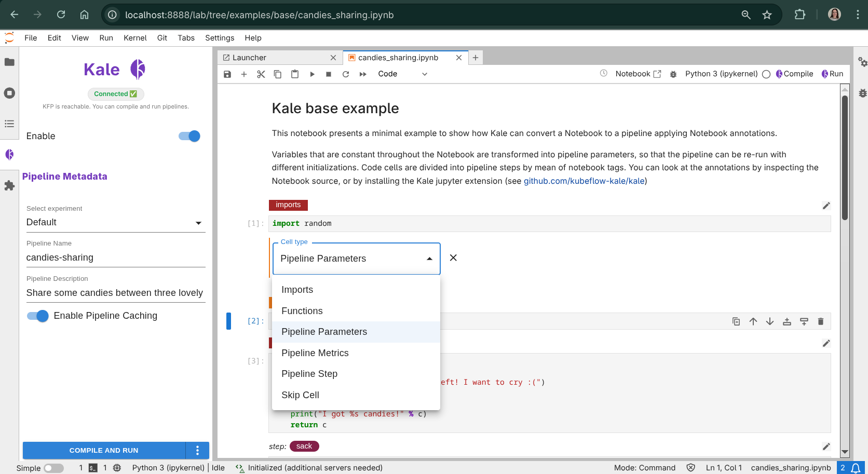The width and height of the screenshot is (868, 474).
Task: Open the file browser sidebar icon
Action: point(9,62)
